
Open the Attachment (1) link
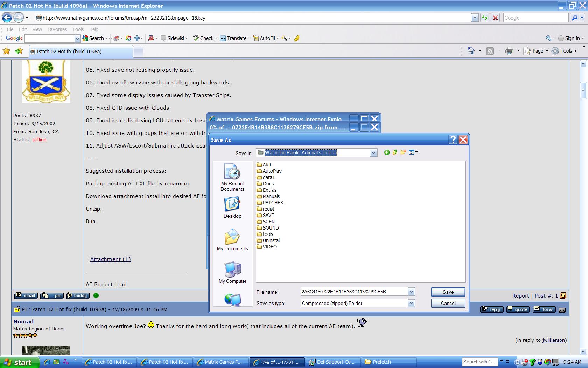110,259
